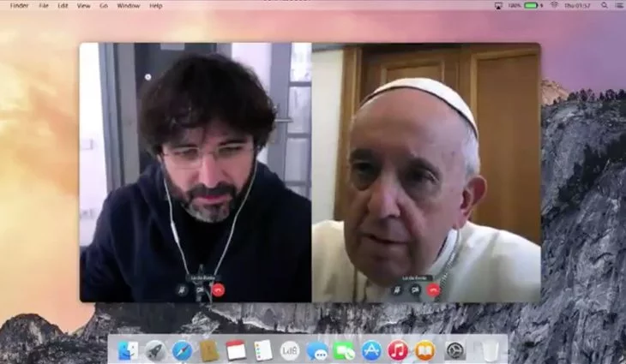Hang up using the right red button

433,290
